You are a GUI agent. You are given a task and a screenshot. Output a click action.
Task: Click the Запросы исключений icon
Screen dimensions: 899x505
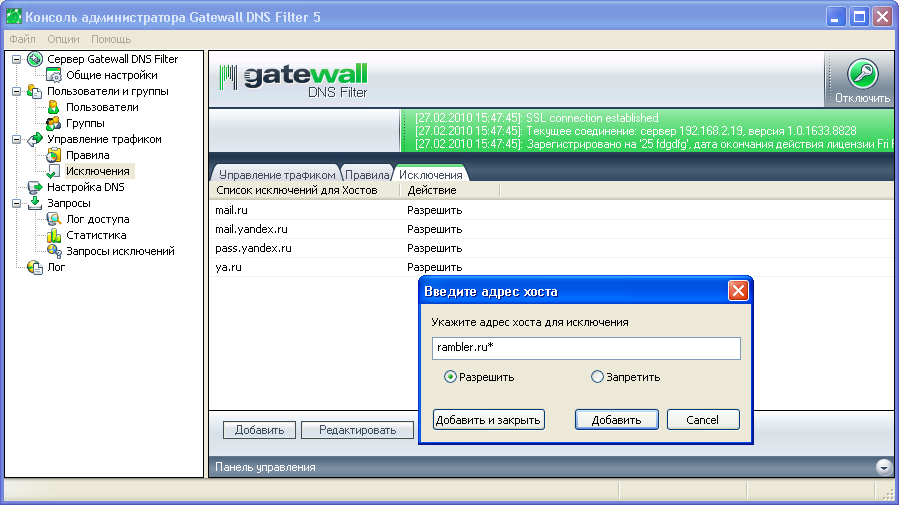(x=54, y=251)
